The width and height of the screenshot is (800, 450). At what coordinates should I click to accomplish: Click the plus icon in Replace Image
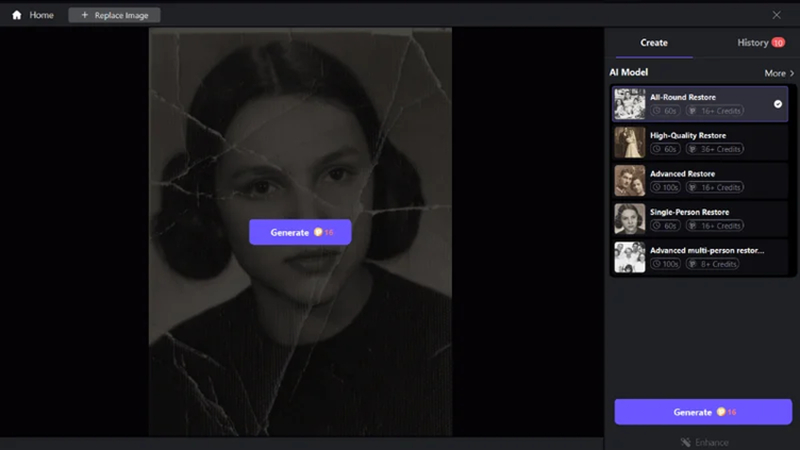click(x=85, y=15)
